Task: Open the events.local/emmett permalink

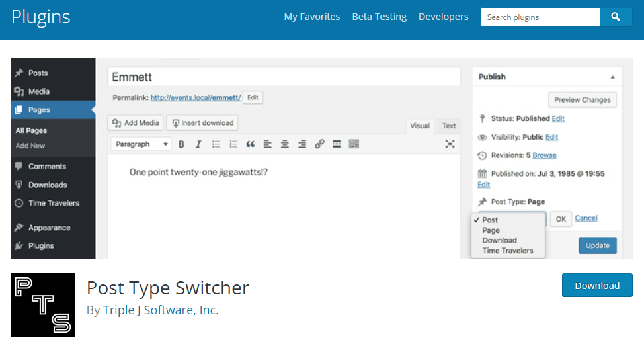Action: 196,97
